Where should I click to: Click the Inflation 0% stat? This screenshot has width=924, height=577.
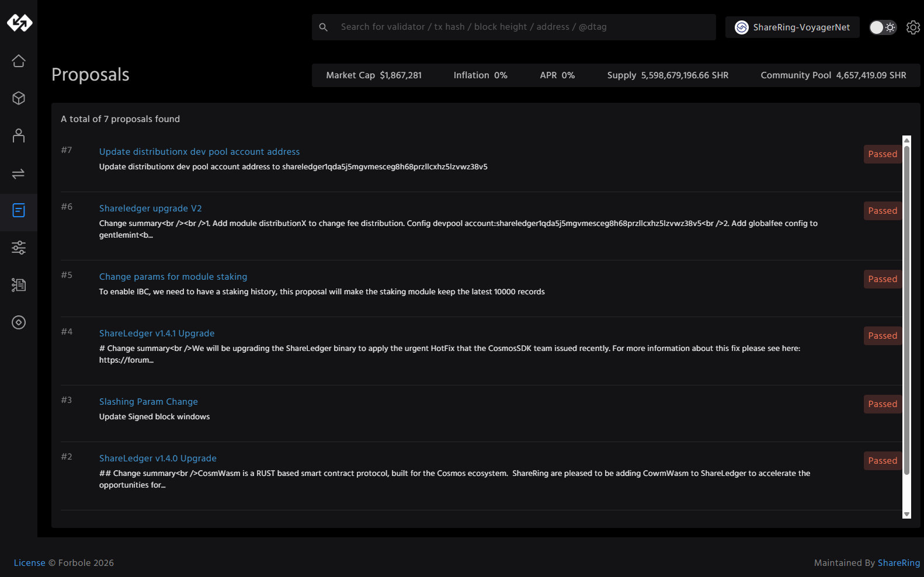click(480, 75)
